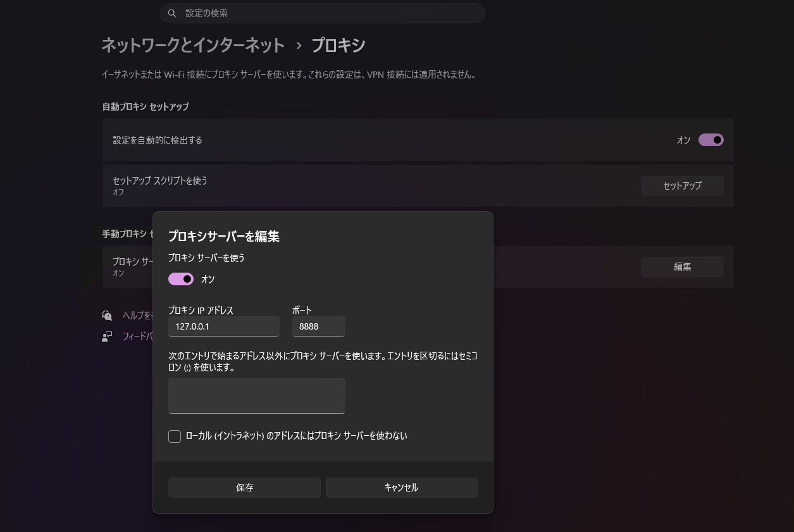Viewport: 794px width, 532px height.
Task: Click the 自動プロキシ セットアップ heading
Action: [146, 107]
